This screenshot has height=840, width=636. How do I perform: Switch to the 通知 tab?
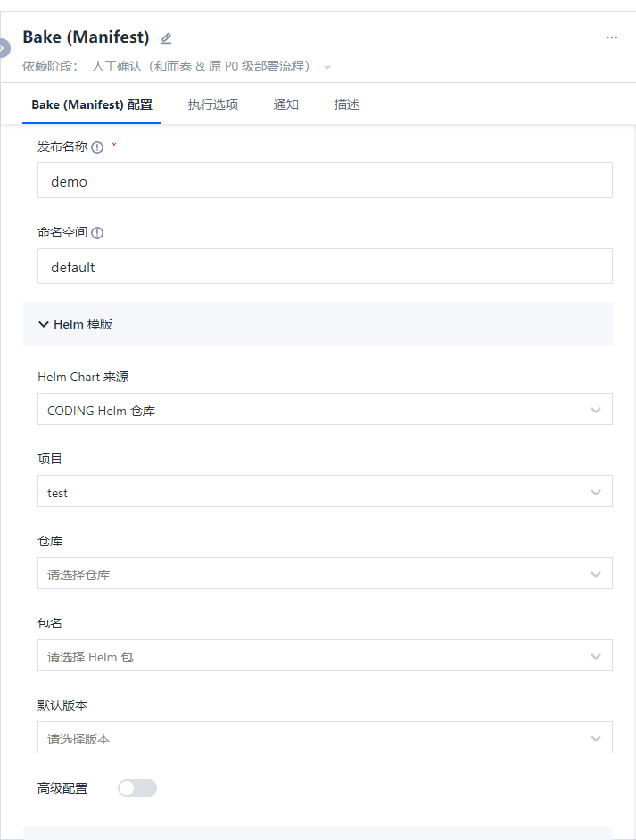285,104
